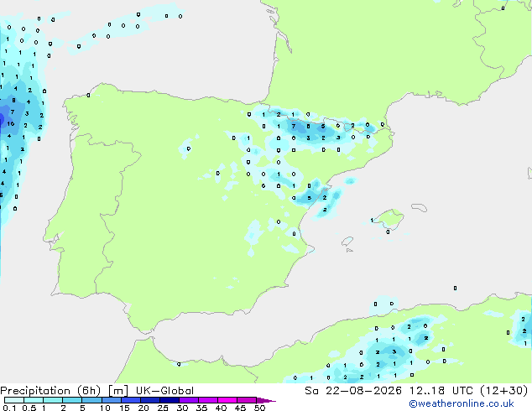The height and width of the screenshot is (411, 532).
Task: Click the '30' legend scale label
Action: pos(183,408)
